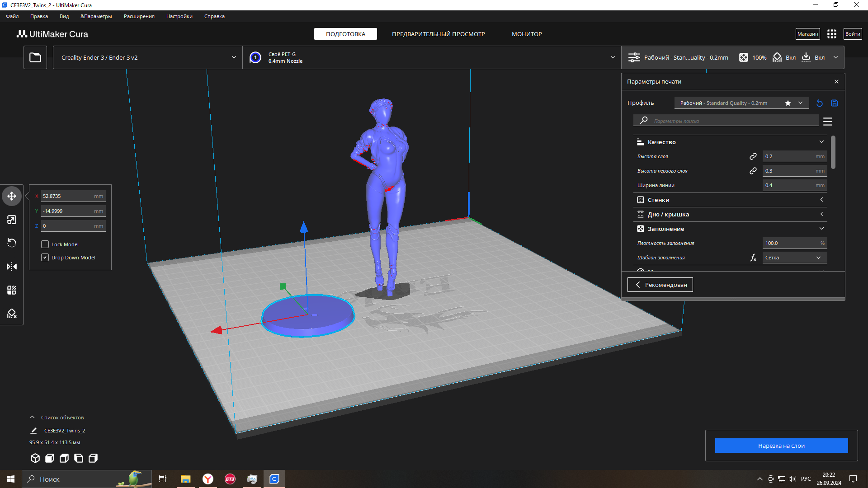Select the Scale tool icon
This screenshot has height=488, width=868.
point(12,220)
